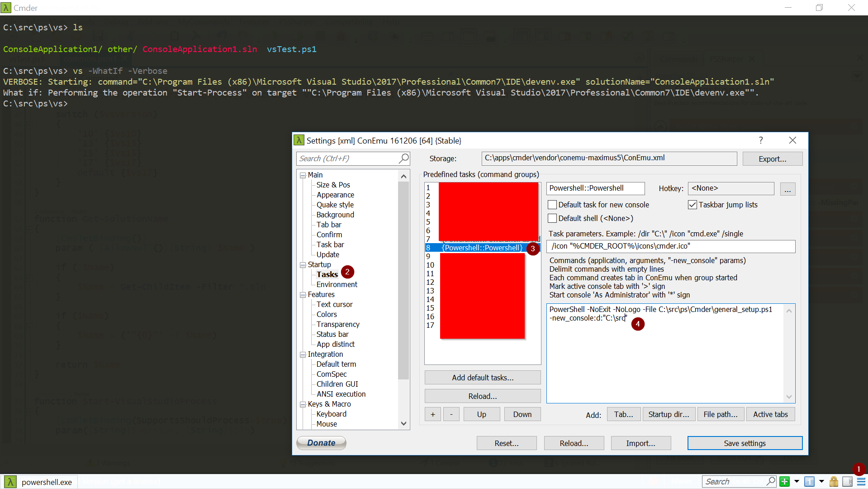Select Environment under Startup

coord(337,284)
